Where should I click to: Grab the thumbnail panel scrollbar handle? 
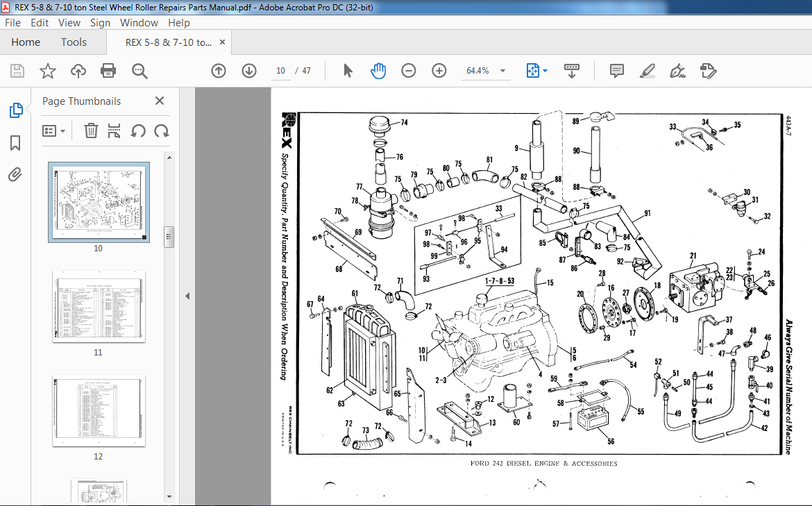coord(169,237)
